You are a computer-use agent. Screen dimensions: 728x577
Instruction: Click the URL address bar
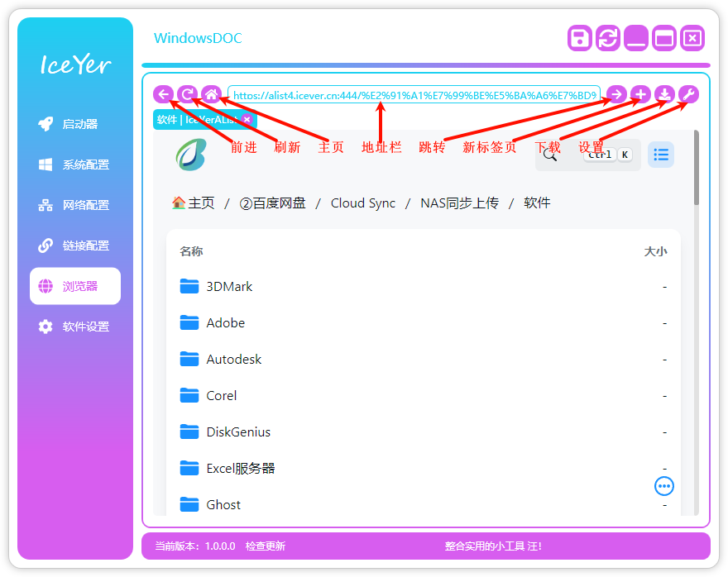pos(414,95)
